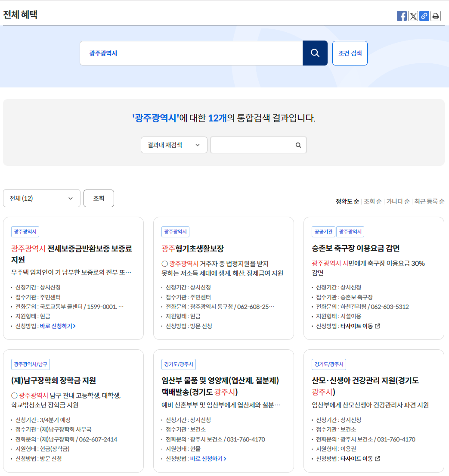Share page via X (Twitter) icon
449x476 pixels.
click(413, 16)
